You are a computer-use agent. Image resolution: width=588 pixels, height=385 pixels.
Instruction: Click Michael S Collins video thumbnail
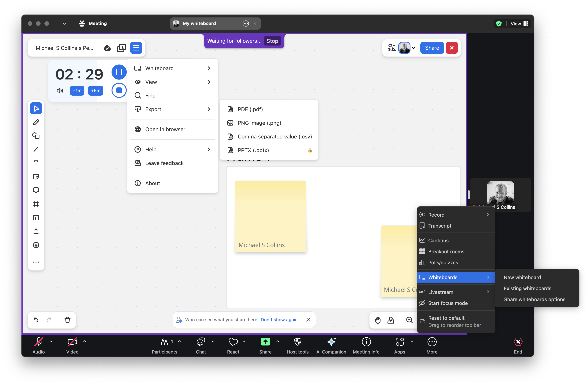(501, 194)
